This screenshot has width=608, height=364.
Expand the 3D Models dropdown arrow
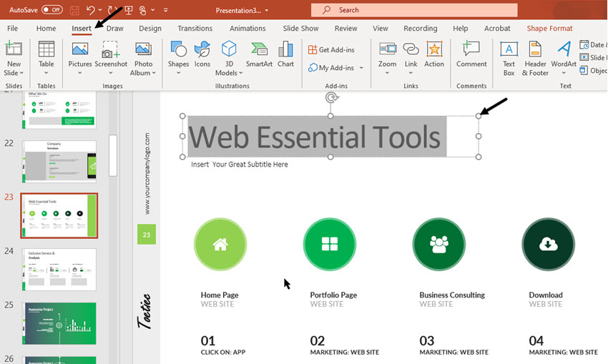[241, 73]
